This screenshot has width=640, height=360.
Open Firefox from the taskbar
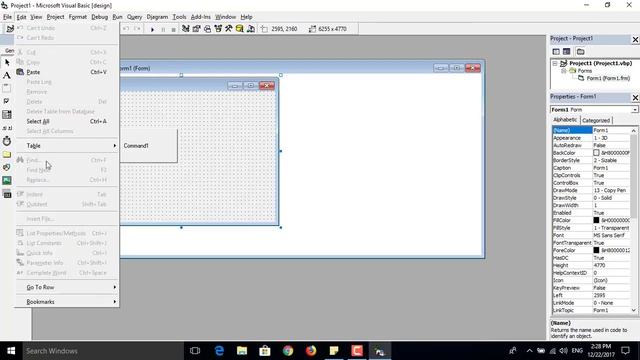311,351
